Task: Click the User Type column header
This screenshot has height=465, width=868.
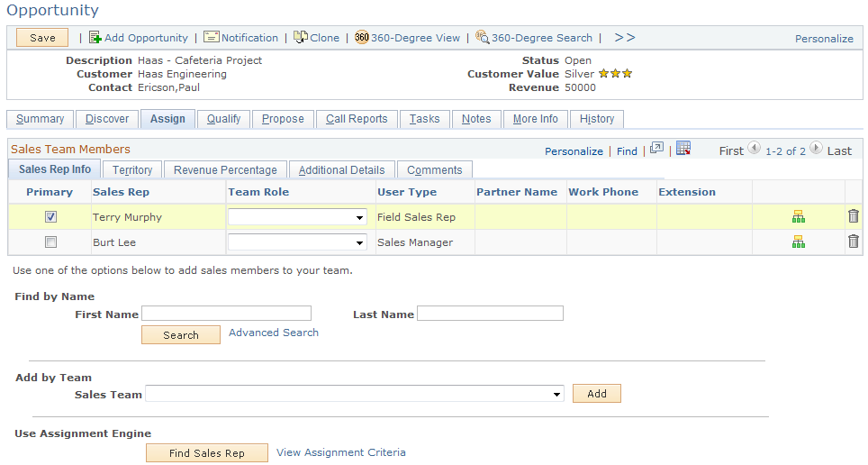Action: 407,192
